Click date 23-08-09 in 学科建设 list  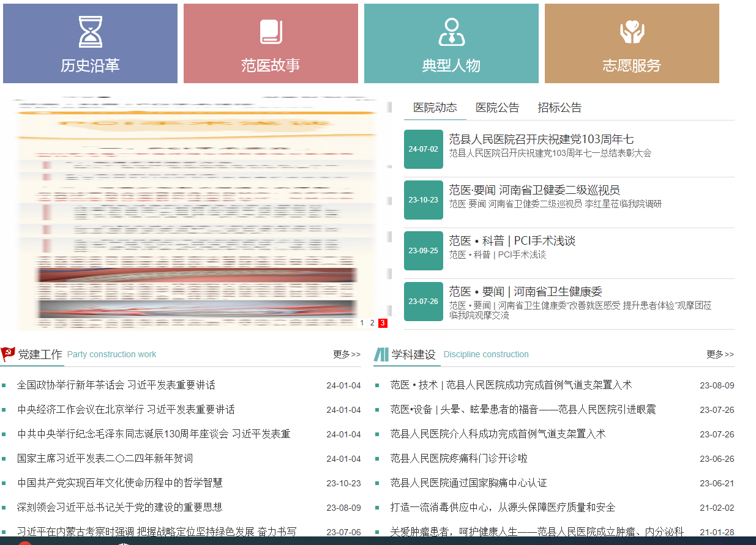(x=717, y=385)
